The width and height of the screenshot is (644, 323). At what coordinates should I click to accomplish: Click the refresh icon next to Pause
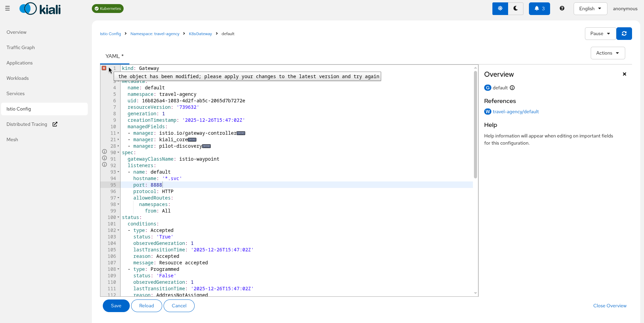(624, 33)
